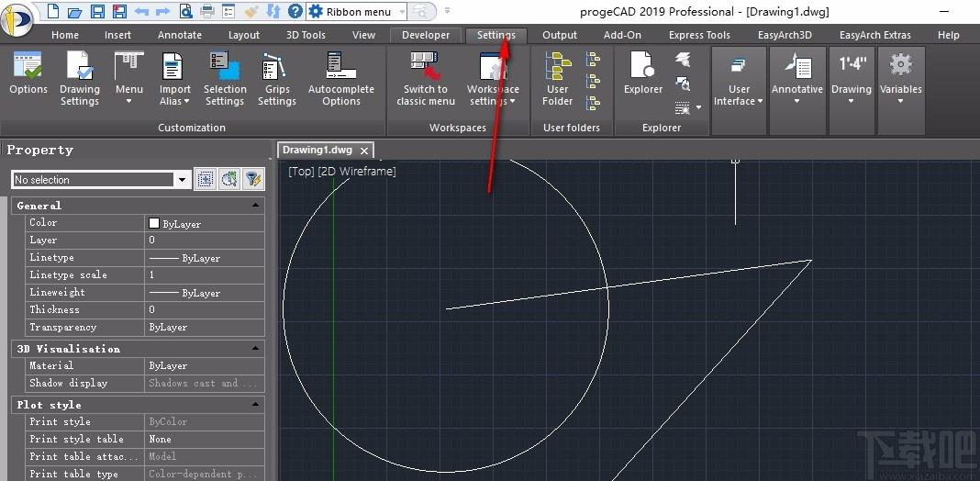Open the progeCAD application menu logo

pos(17,20)
